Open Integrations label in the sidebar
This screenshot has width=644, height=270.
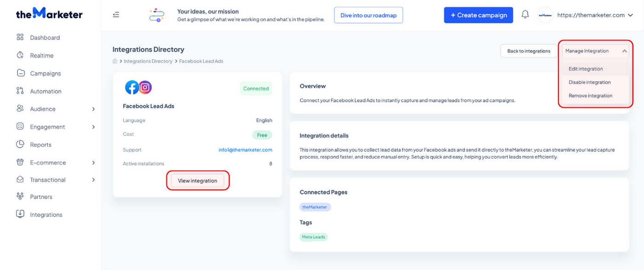click(x=46, y=215)
